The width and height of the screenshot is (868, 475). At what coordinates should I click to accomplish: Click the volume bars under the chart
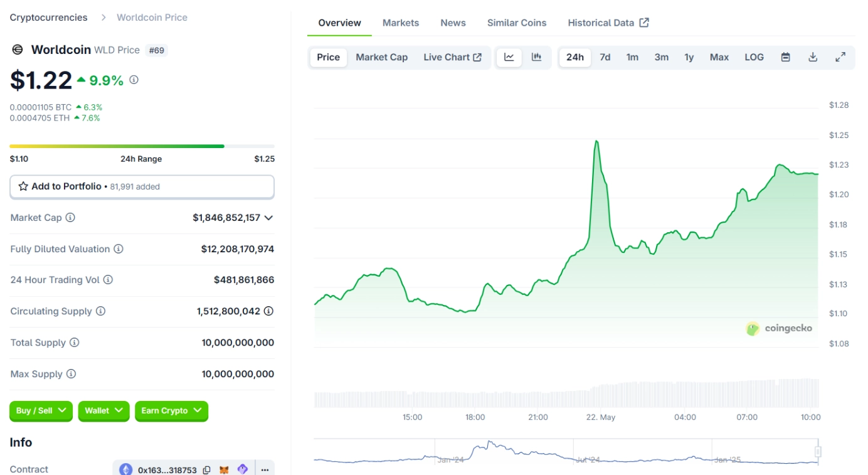click(x=566, y=393)
